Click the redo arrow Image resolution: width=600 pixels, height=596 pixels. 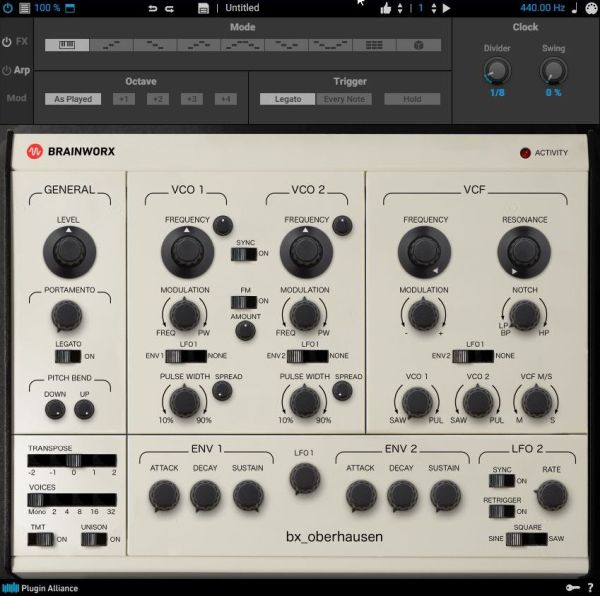pos(170,8)
